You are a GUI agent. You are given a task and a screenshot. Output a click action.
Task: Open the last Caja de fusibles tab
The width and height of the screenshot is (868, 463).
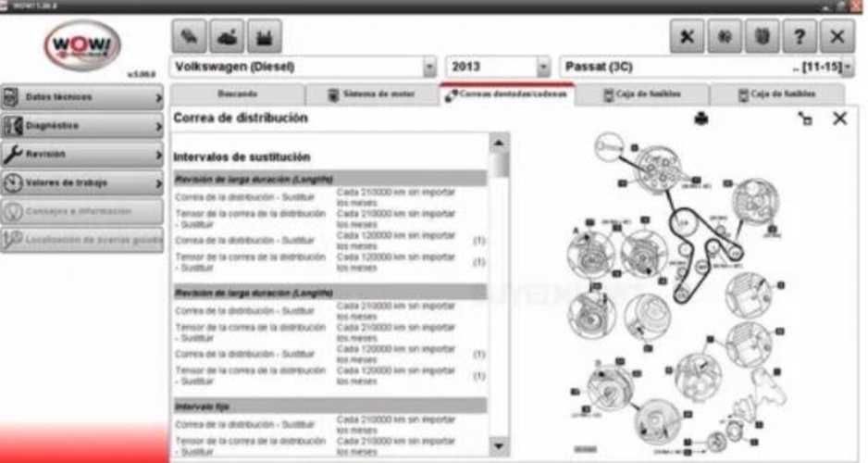click(777, 94)
